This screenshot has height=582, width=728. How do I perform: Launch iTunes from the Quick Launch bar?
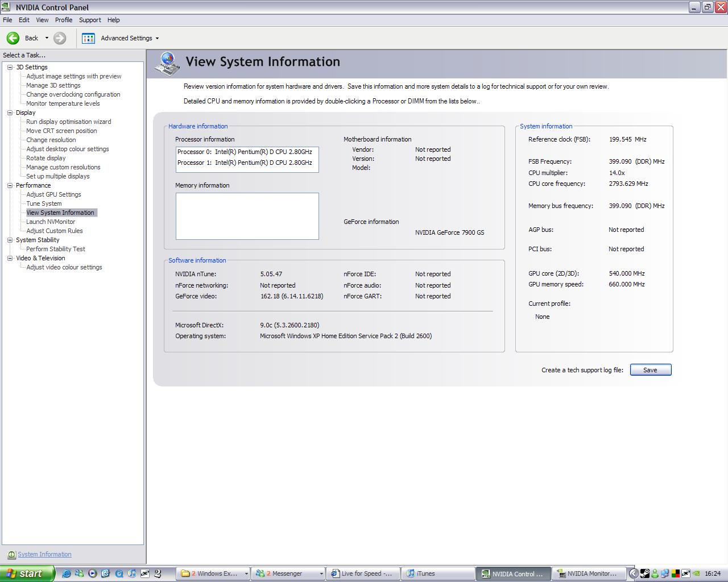click(131, 573)
